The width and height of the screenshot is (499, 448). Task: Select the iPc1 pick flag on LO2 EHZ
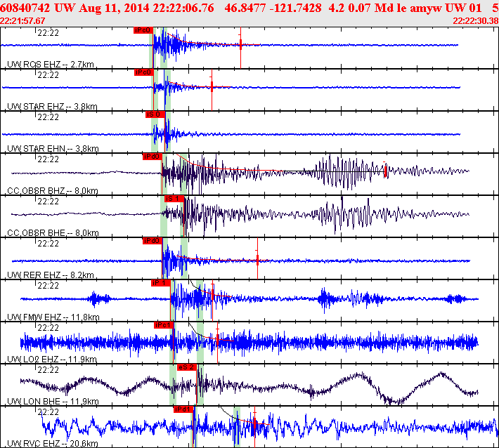(x=164, y=325)
